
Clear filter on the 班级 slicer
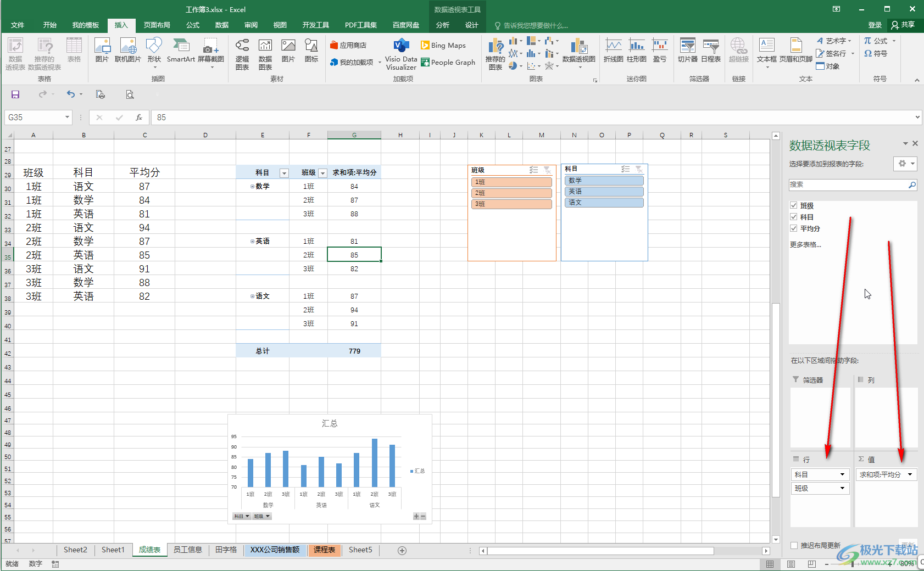point(547,170)
